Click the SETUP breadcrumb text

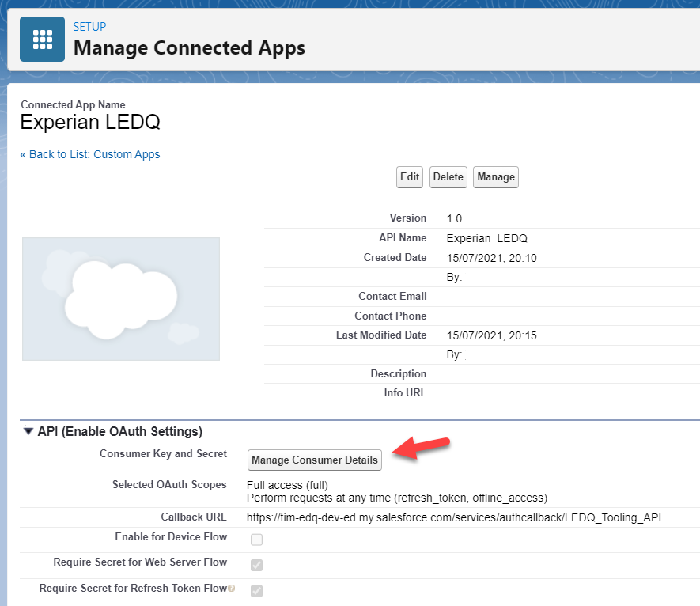(x=89, y=27)
